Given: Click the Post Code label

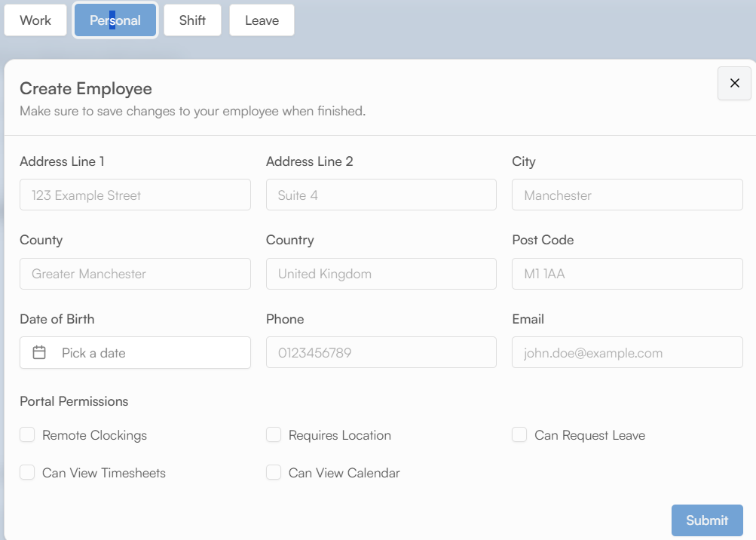Looking at the screenshot, I should coord(543,240).
